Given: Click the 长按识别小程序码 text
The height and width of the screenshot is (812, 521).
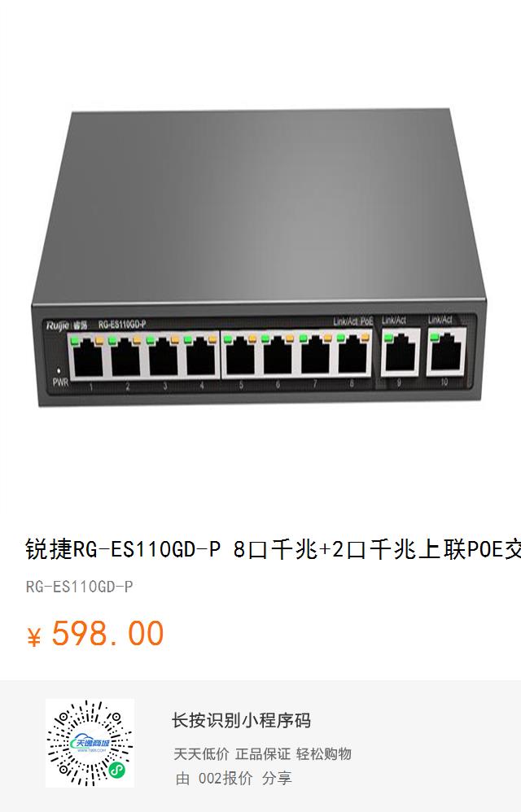Looking at the screenshot, I should pos(241,720).
